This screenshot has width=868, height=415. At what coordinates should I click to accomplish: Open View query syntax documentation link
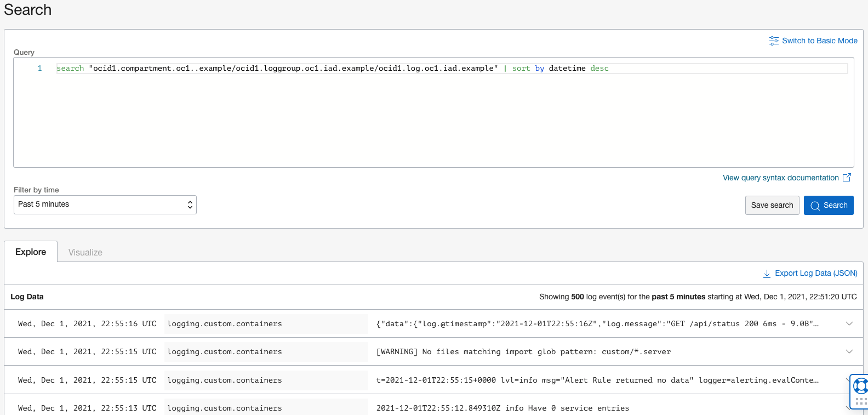[x=780, y=178]
